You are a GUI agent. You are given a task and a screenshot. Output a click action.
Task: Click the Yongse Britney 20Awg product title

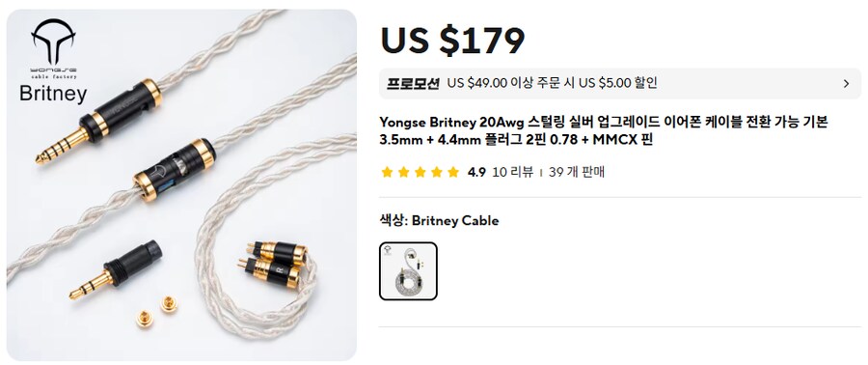click(x=604, y=130)
